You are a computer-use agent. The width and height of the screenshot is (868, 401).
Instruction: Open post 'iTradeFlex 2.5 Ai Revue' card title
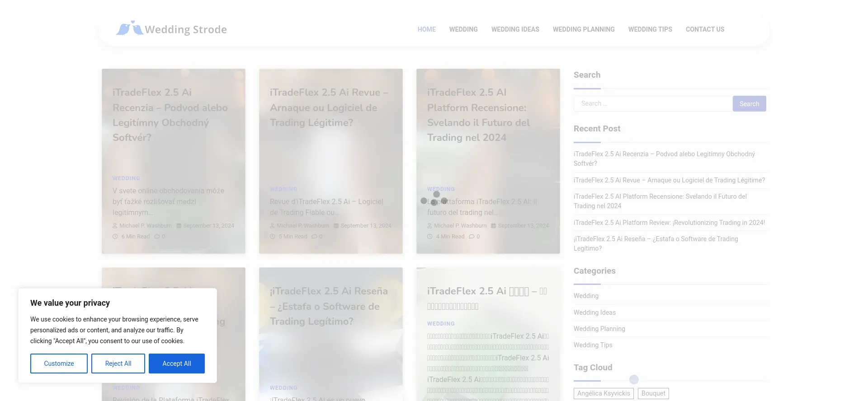click(329, 107)
